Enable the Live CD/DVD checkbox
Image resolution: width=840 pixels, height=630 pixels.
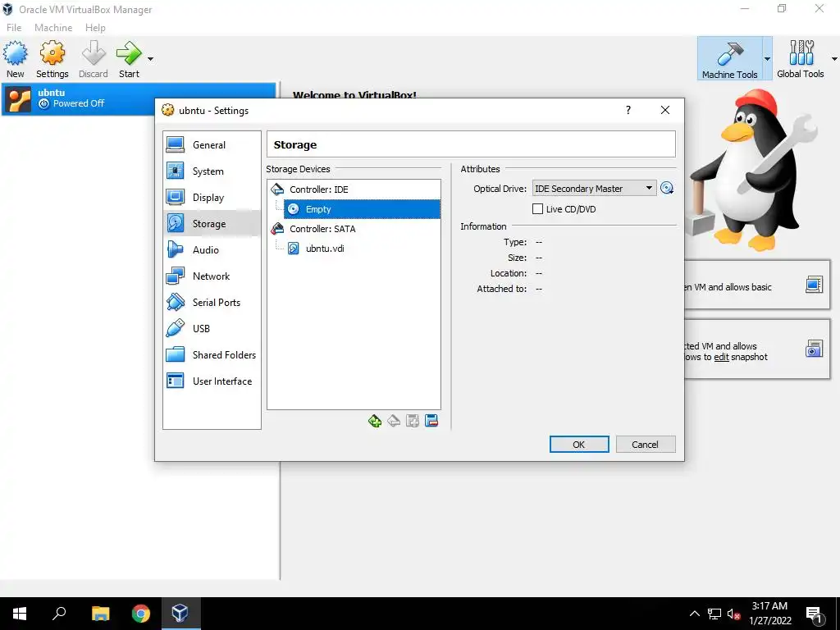[537, 209]
